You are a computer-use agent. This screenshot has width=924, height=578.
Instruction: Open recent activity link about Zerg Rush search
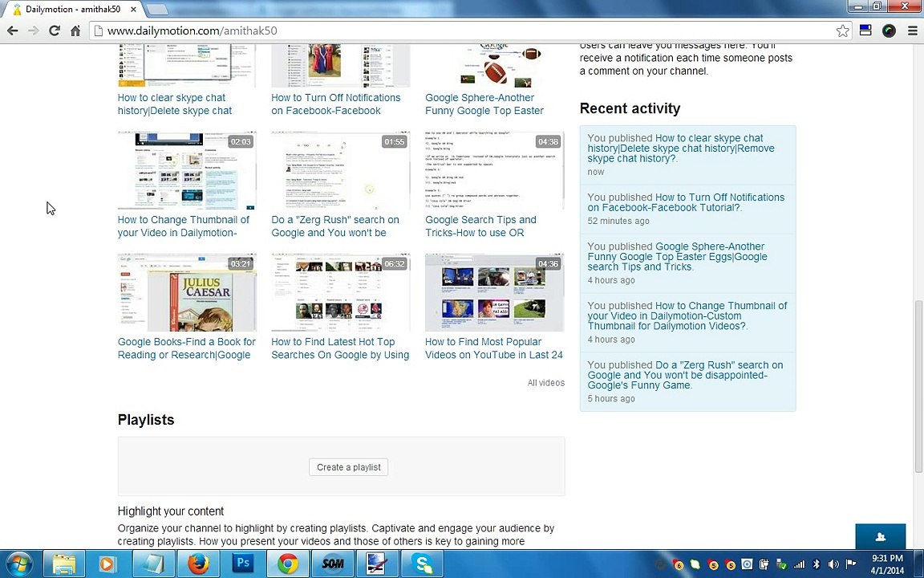point(685,375)
